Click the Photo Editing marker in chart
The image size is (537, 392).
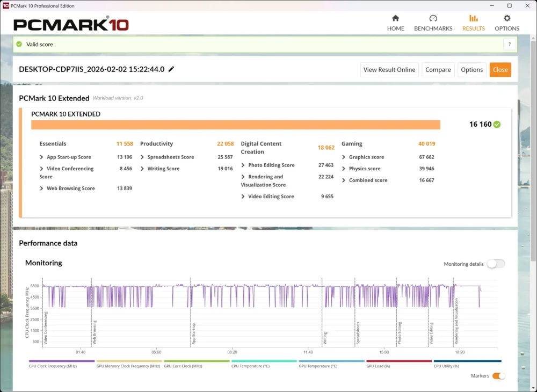click(400, 333)
